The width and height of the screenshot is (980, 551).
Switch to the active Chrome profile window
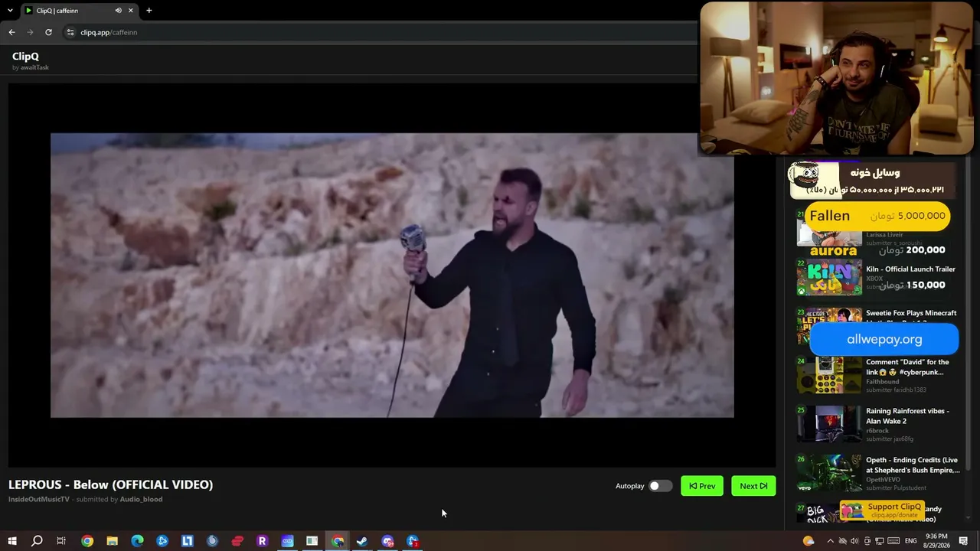click(x=337, y=541)
